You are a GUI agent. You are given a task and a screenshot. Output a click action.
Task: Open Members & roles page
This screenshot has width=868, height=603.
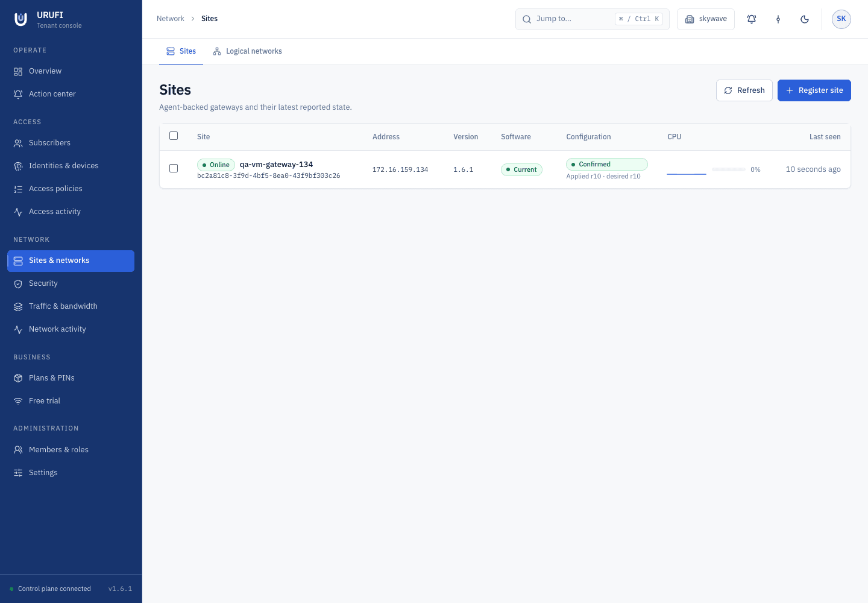pos(71,450)
